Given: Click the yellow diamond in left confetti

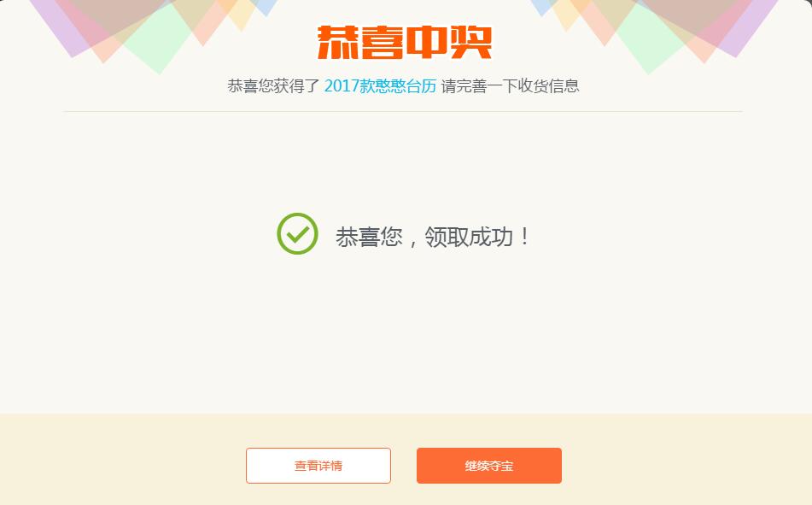Looking at the screenshot, I should (x=241, y=15).
